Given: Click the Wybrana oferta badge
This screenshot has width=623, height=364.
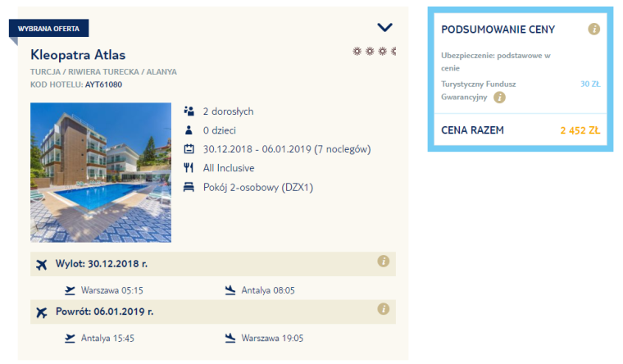Looking at the screenshot, I should point(48,29).
